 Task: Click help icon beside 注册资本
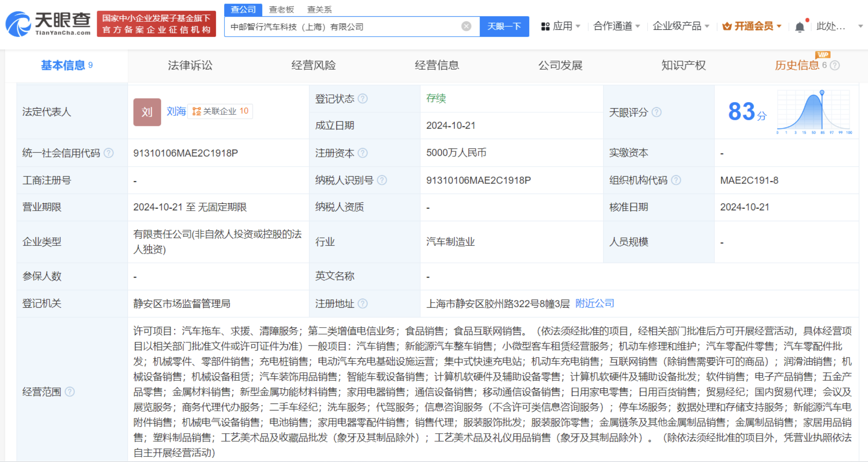coord(362,153)
